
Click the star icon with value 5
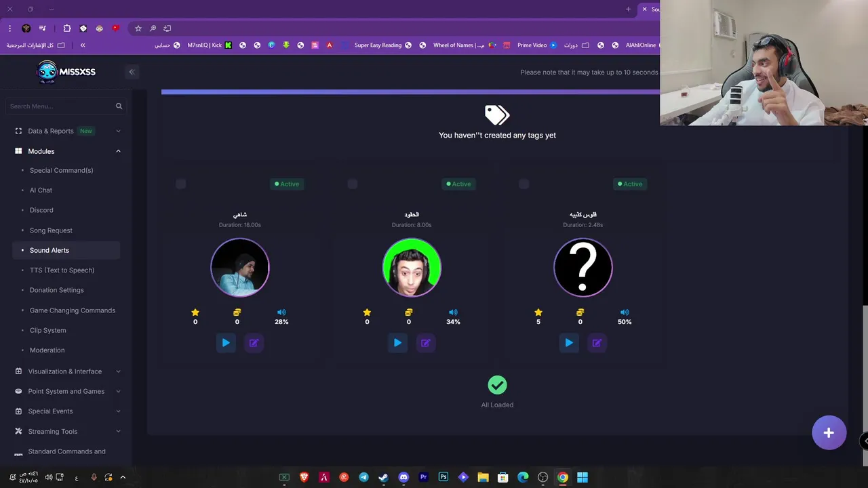coord(538,312)
